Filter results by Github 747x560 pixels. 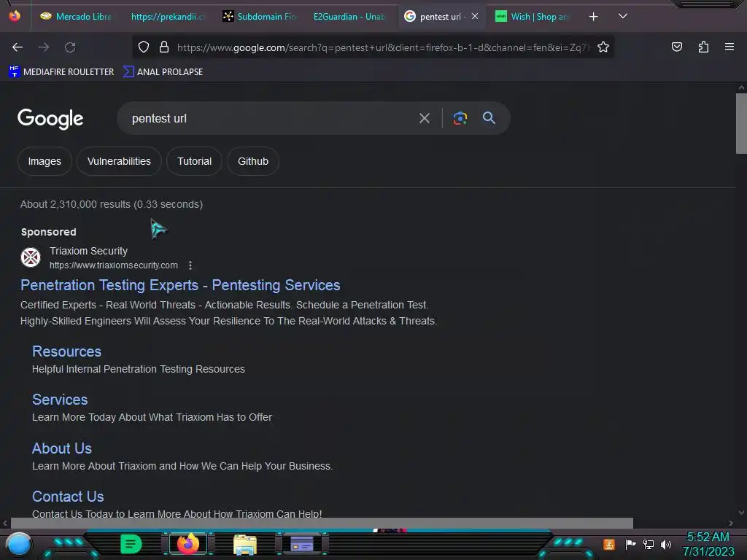point(253,161)
